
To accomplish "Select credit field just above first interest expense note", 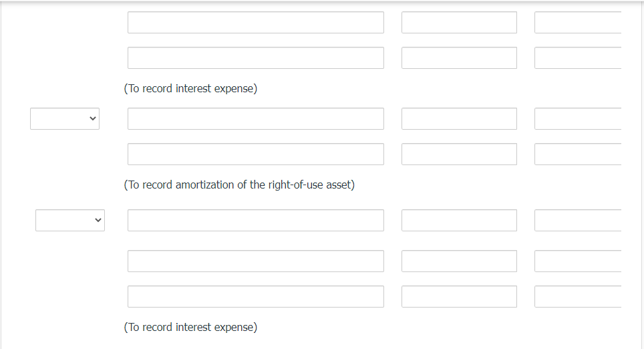I will pyautogui.click(x=579, y=57).
